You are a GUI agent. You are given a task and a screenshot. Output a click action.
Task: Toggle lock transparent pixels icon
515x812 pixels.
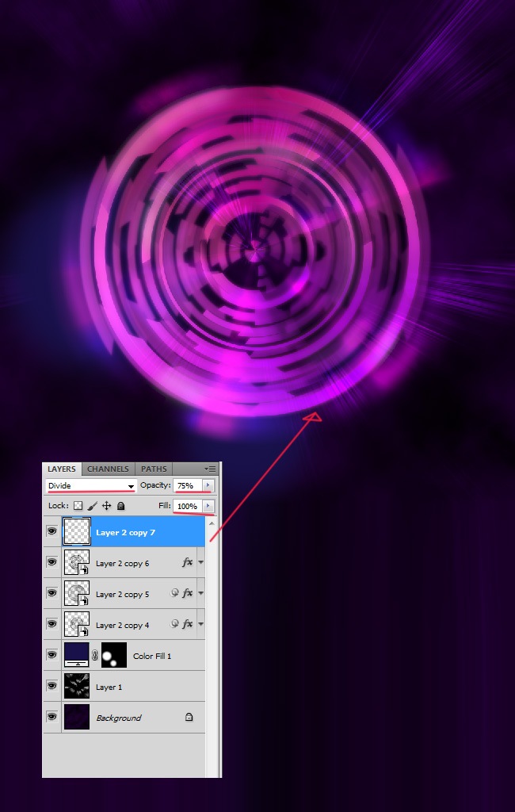78,505
